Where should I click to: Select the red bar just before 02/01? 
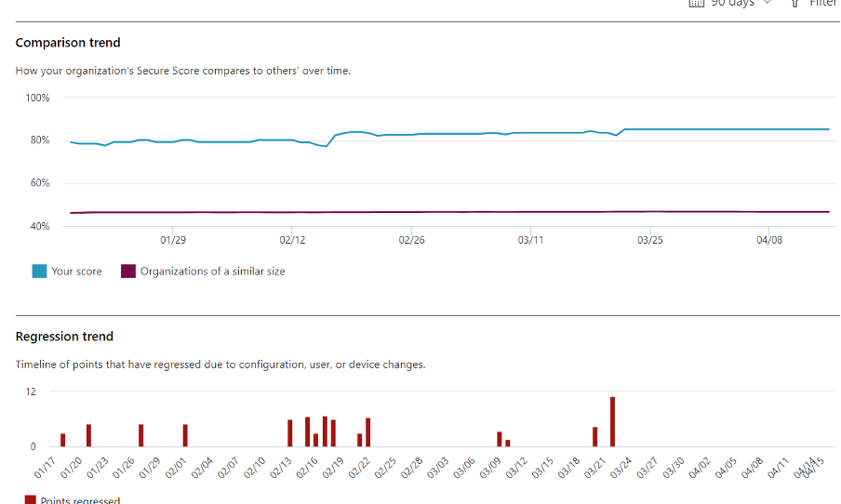tap(185, 435)
